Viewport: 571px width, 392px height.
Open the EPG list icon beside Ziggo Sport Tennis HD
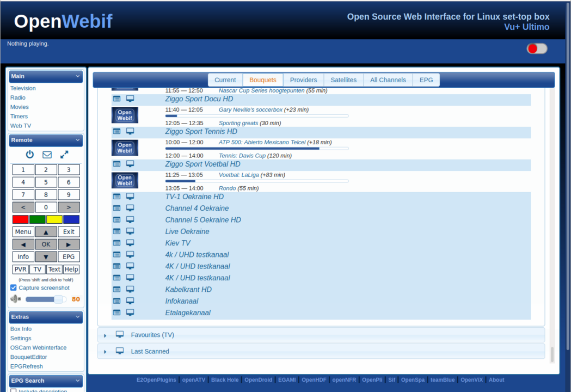(x=116, y=131)
